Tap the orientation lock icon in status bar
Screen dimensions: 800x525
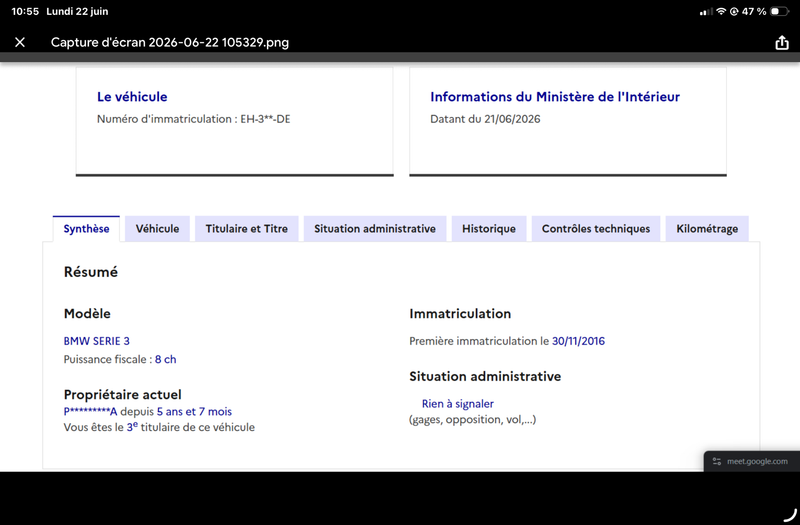click(734, 11)
